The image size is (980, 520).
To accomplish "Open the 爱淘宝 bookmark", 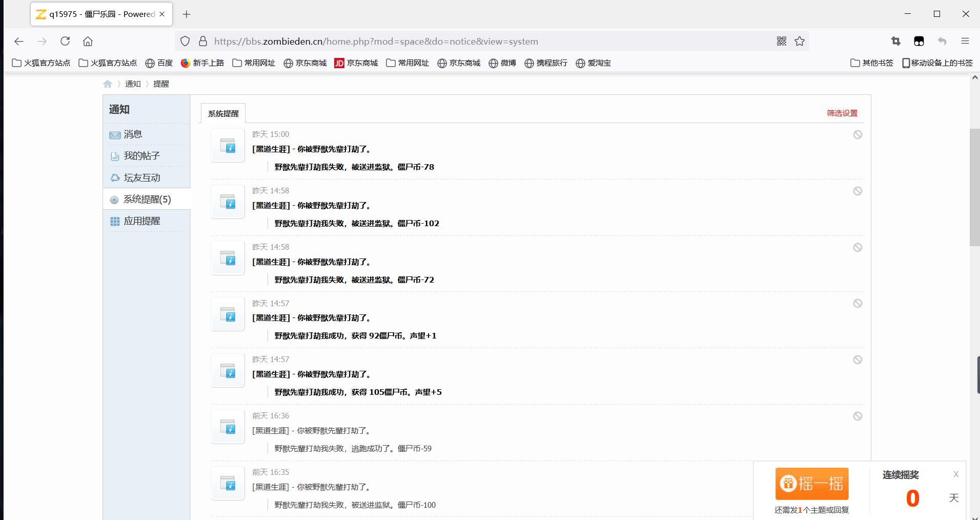I will point(593,63).
